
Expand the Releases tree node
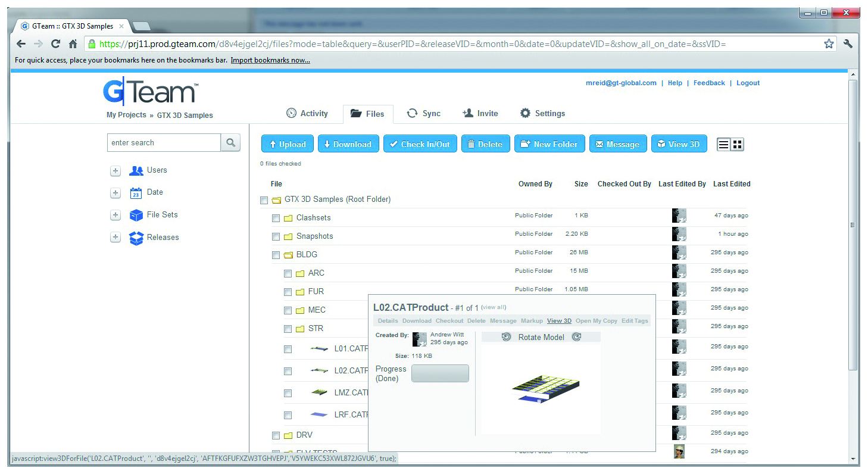tap(115, 238)
